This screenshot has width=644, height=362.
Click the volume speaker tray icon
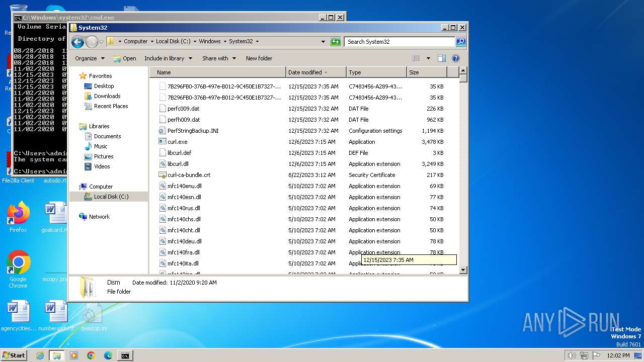572,355
